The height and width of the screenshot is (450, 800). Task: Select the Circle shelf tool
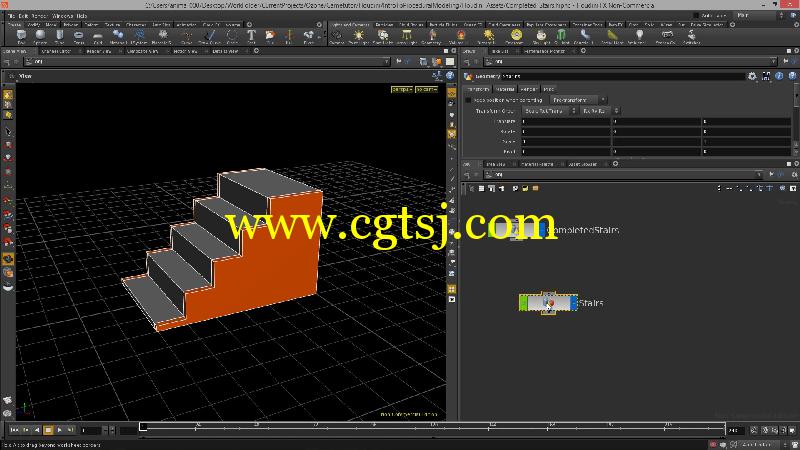(x=232, y=36)
